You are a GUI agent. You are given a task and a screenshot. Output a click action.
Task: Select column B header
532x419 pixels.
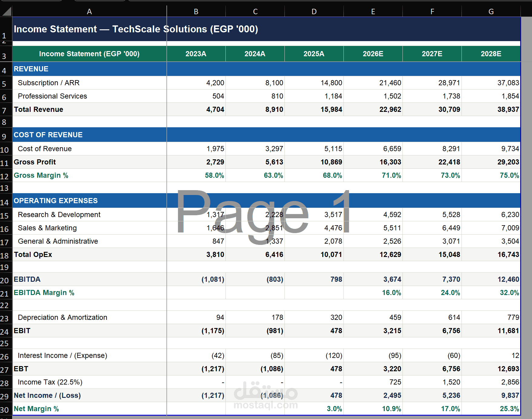click(196, 11)
